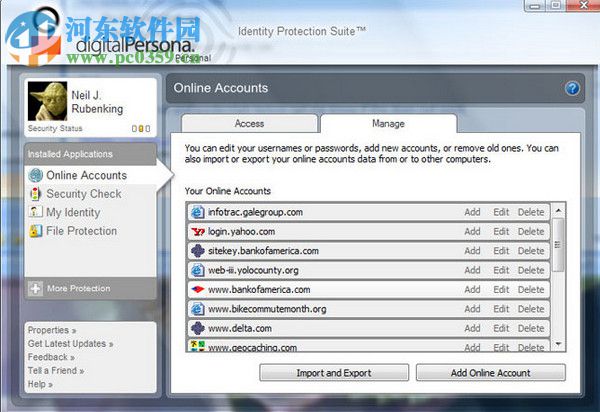Select the www.delta.com account row
The width and height of the screenshot is (600, 412).
pos(369,328)
